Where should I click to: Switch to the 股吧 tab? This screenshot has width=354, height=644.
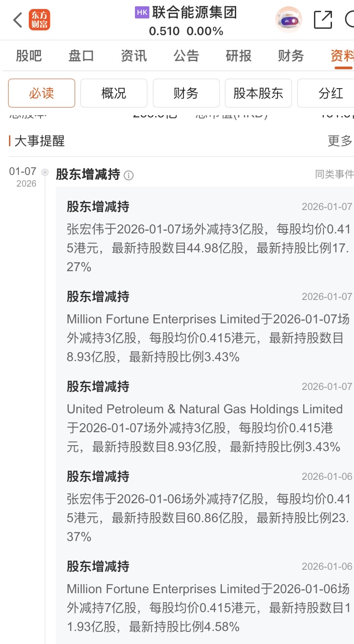(29, 56)
